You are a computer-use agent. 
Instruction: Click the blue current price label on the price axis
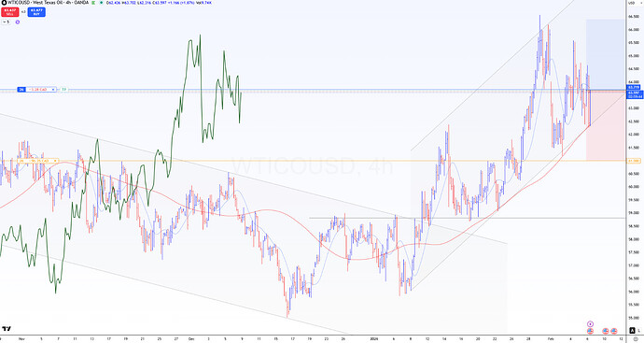pos(635,95)
